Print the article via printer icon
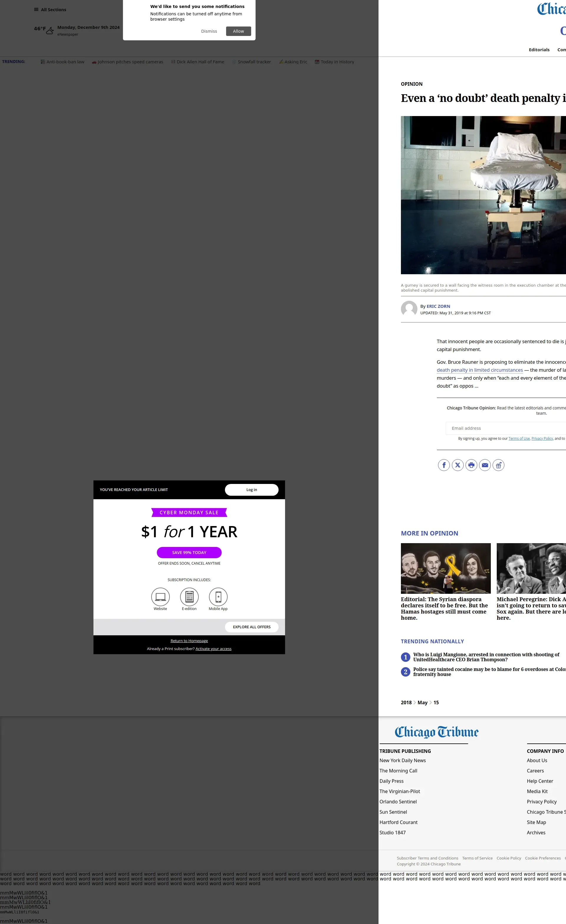Image resolution: width=566 pixels, height=924 pixels. [471, 465]
